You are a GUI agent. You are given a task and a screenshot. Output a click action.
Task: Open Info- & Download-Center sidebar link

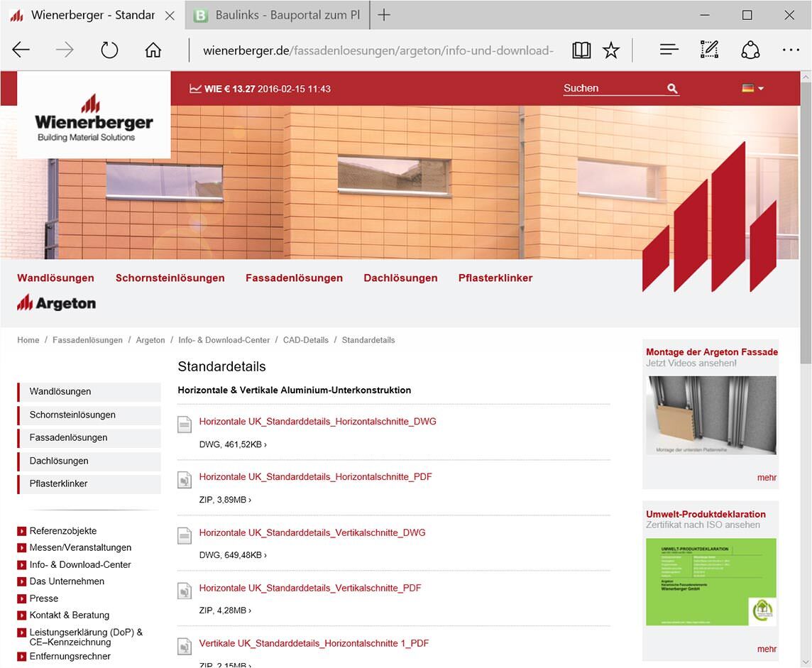click(80, 565)
